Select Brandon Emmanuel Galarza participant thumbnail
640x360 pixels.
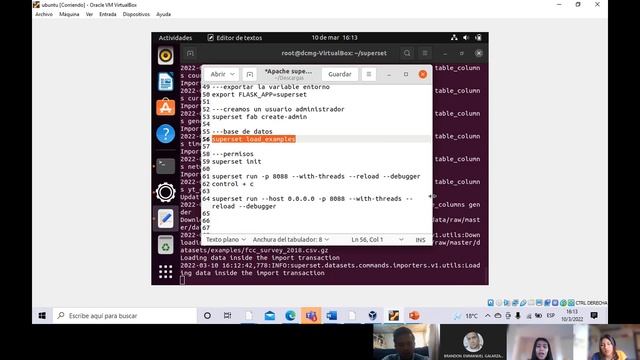pyautogui.click(x=473, y=342)
